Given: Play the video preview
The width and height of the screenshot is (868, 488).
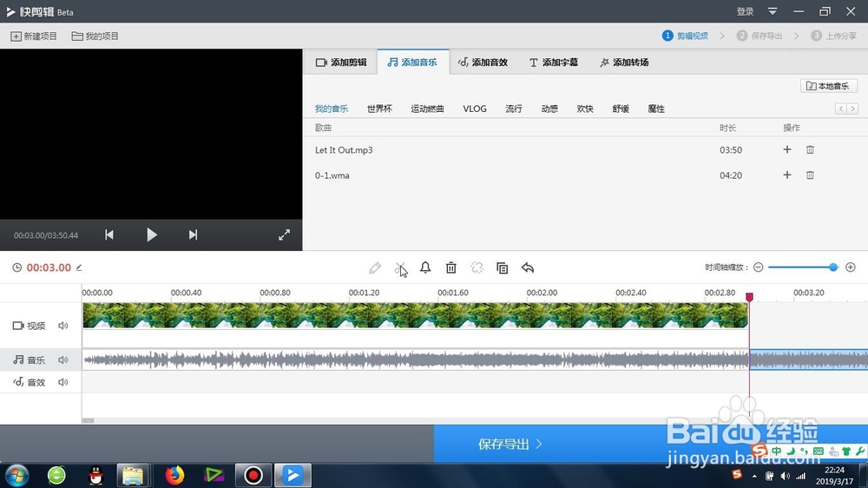Looking at the screenshot, I should [152, 234].
